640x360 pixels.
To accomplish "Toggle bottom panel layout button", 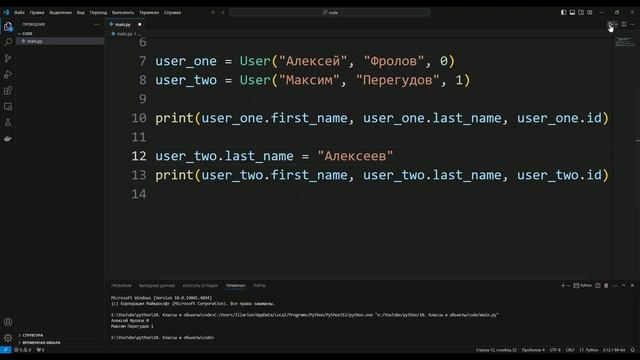I will [572, 13].
